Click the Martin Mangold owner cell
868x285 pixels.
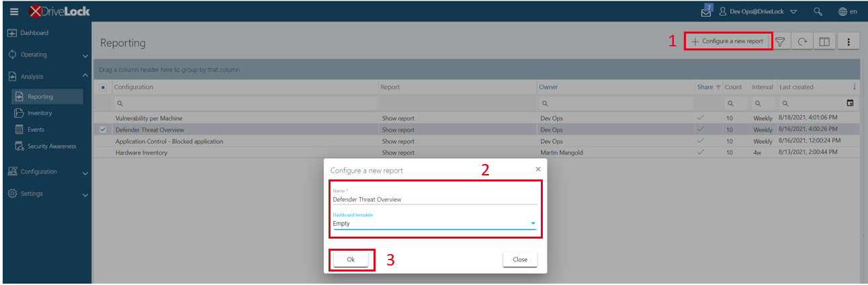coord(563,153)
